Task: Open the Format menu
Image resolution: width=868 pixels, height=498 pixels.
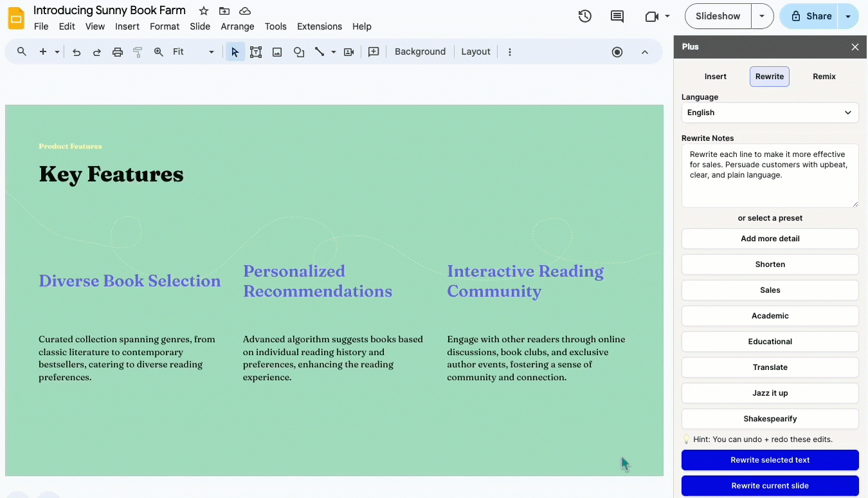Action: tap(165, 26)
